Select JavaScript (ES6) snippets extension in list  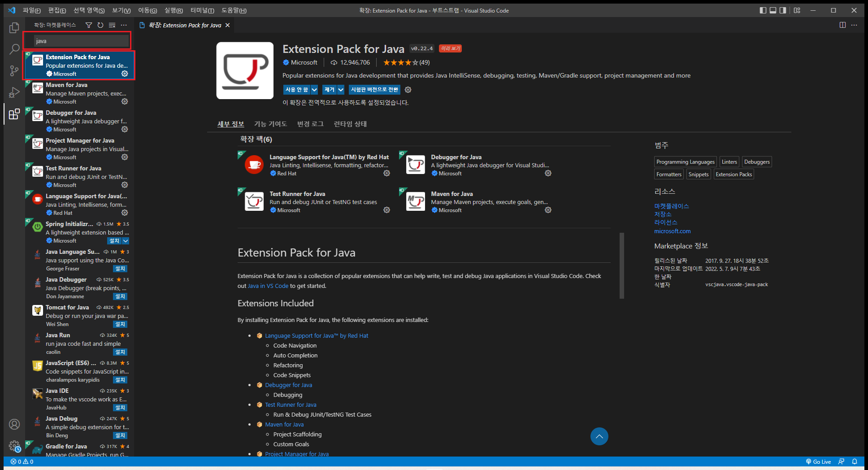click(x=80, y=371)
